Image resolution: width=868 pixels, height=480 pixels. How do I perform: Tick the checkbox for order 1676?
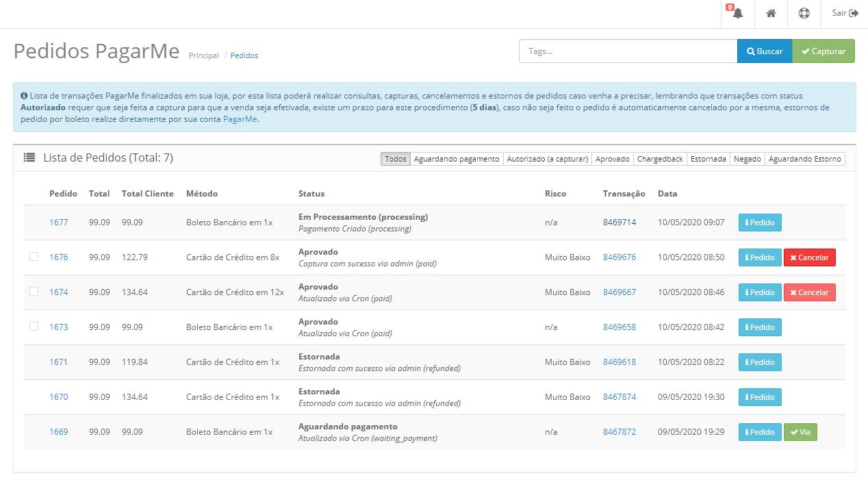pyautogui.click(x=34, y=257)
